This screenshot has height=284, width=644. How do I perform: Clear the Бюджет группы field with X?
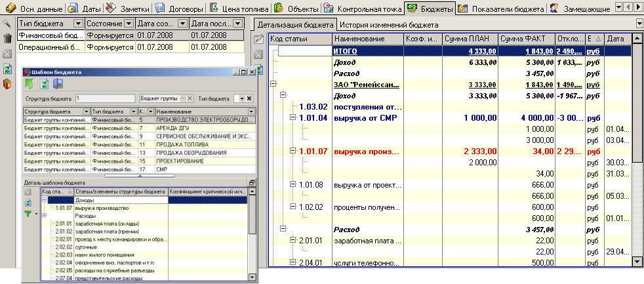(190, 98)
